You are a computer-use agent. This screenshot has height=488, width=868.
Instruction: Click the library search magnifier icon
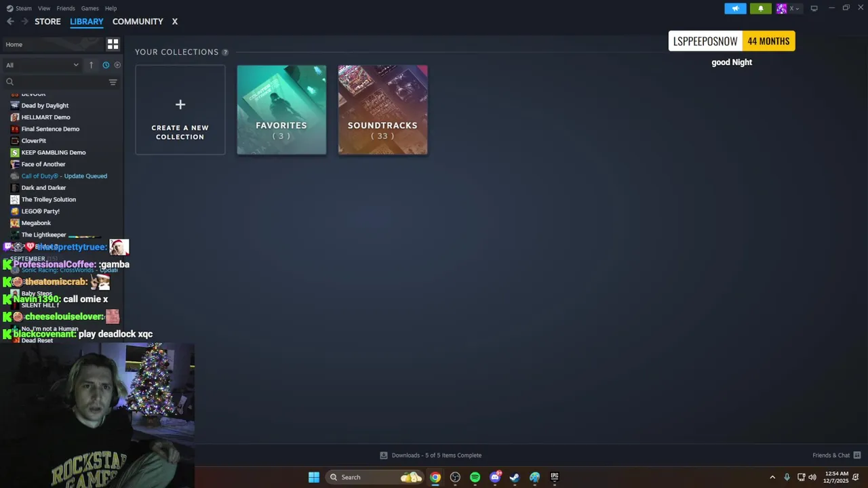(9, 82)
